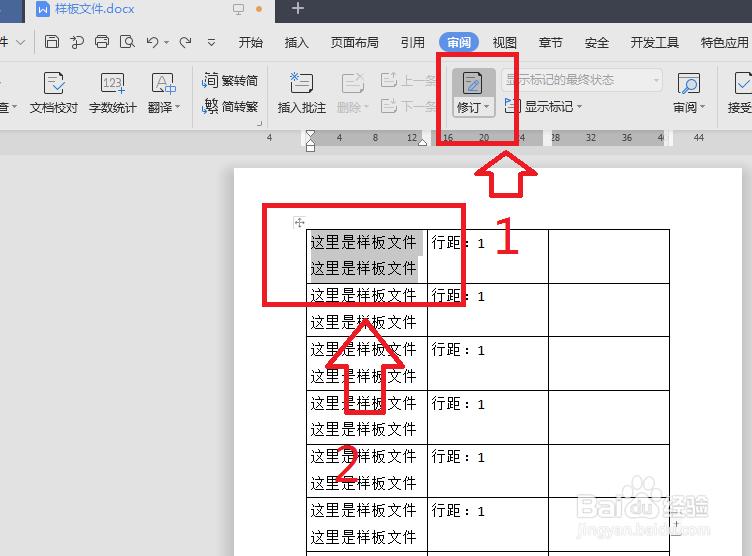Go to 下一条 next comment
The height and width of the screenshot is (556, 752).
pos(408,106)
